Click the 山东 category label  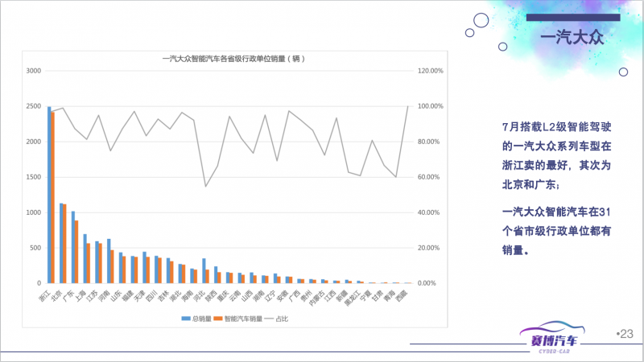pos(116,295)
